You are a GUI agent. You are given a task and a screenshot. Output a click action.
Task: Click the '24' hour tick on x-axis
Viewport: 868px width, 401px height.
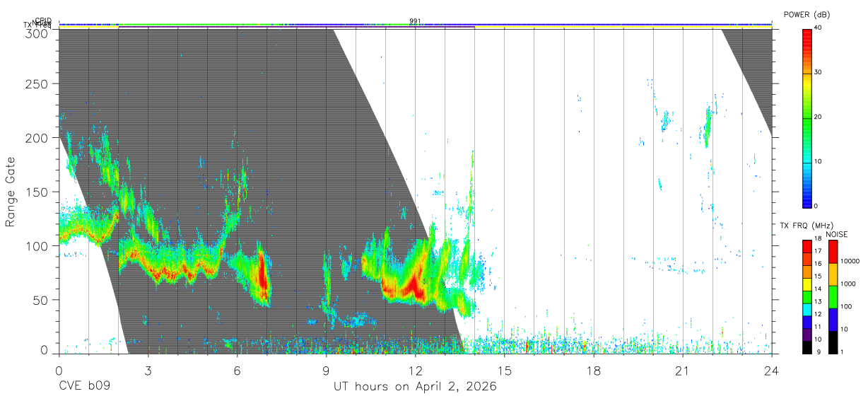pyautogui.click(x=772, y=371)
